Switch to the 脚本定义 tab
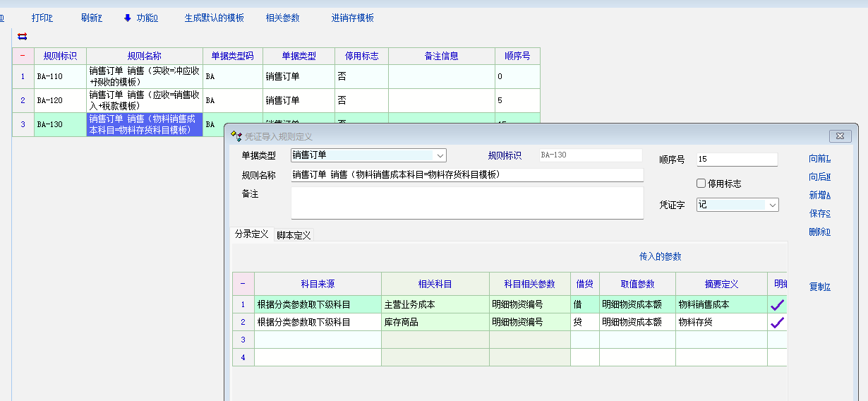The height and width of the screenshot is (401, 868). click(x=294, y=235)
